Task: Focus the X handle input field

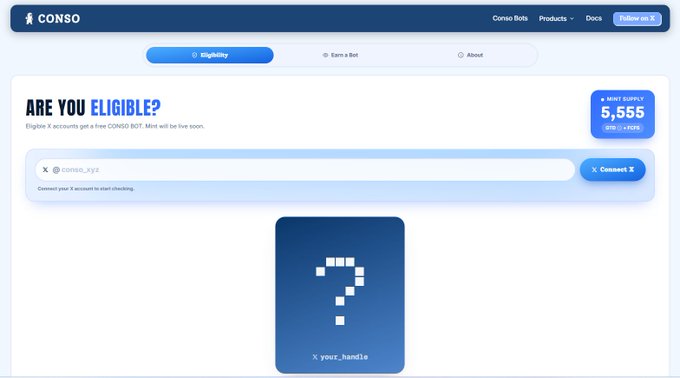Action: 305,169
